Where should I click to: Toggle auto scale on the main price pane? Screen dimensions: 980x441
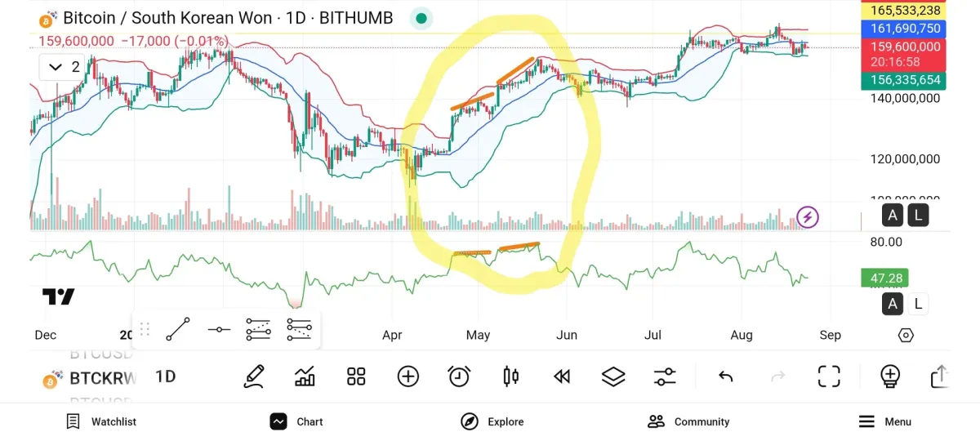pyautogui.click(x=893, y=216)
